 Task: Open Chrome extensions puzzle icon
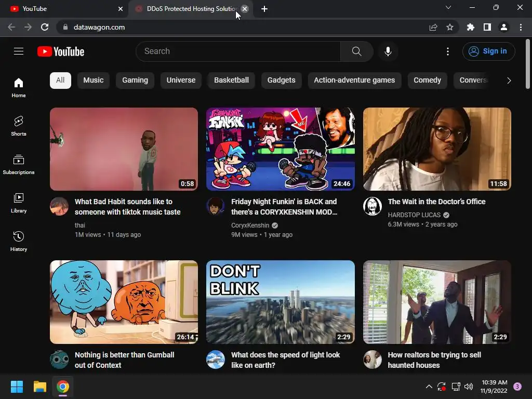pos(471,27)
